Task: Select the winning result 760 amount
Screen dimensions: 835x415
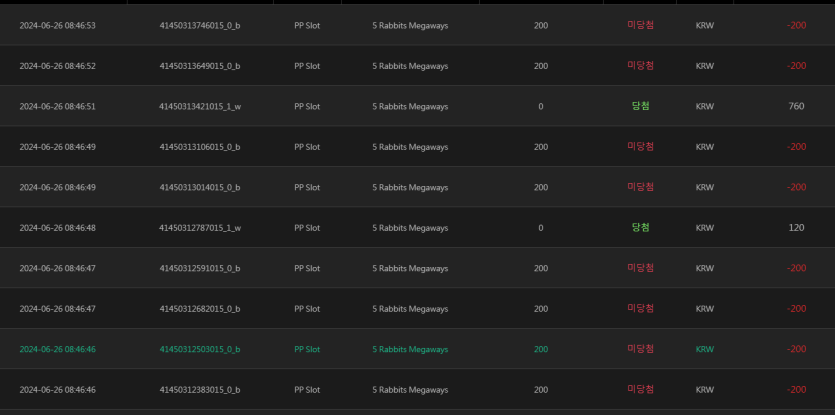Action: pos(796,107)
